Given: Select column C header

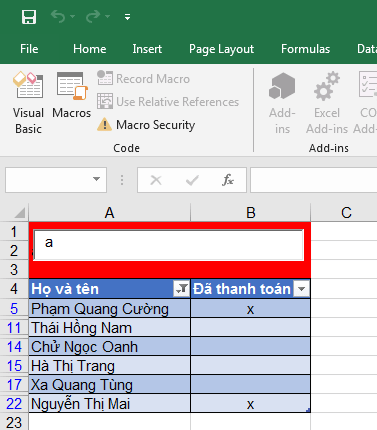Looking at the screenshot, I should click(x=344, y=213).
